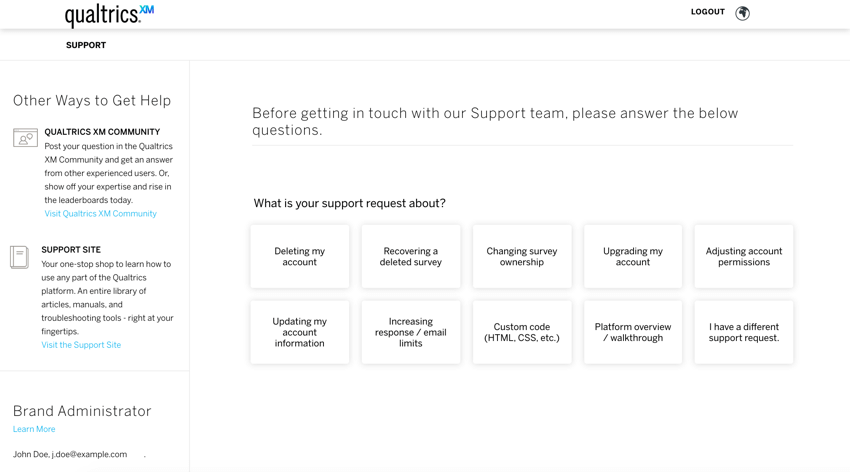
Task: Select Changing survey ownership tile
Action: pyautogui.click(x=522, y=256)
